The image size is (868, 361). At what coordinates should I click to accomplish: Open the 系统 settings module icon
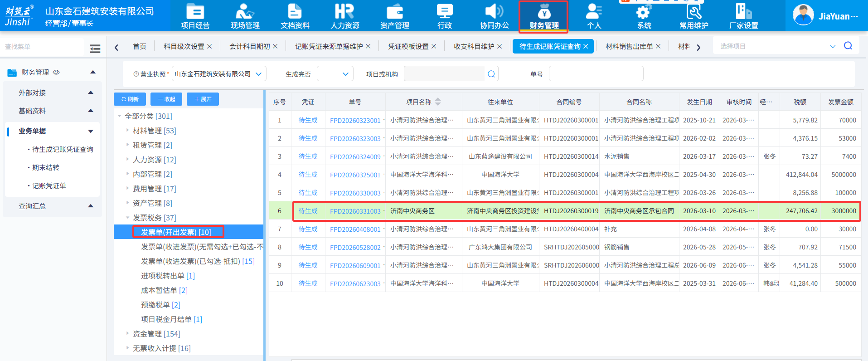tap(644, 16)
